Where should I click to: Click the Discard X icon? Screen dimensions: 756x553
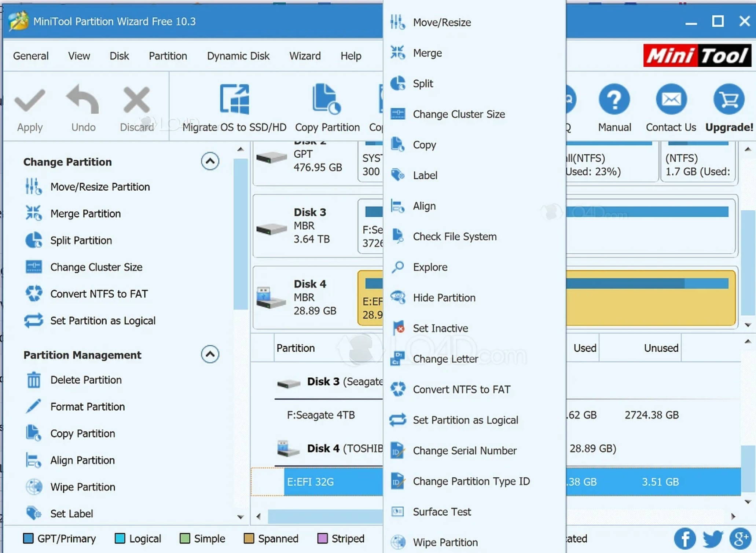point(136,100)
